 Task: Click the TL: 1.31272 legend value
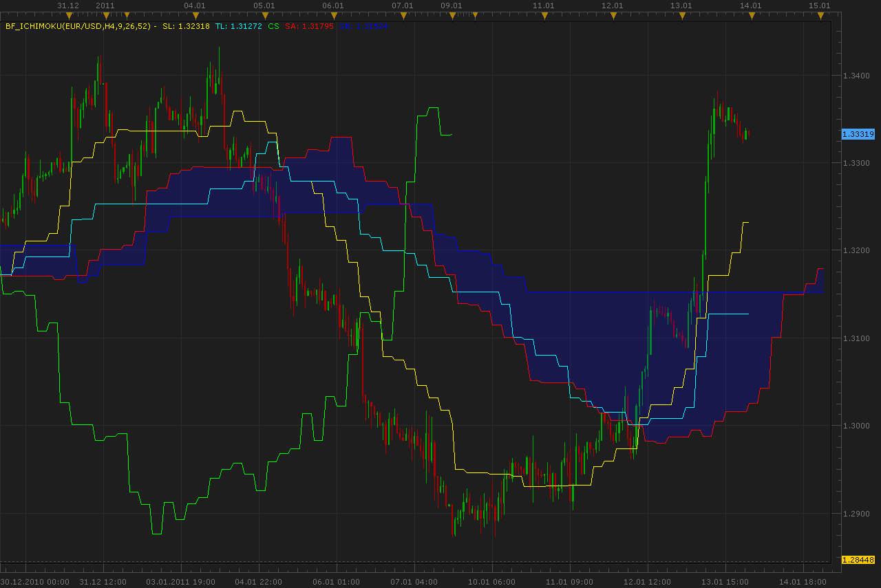(x=238, y=26)
